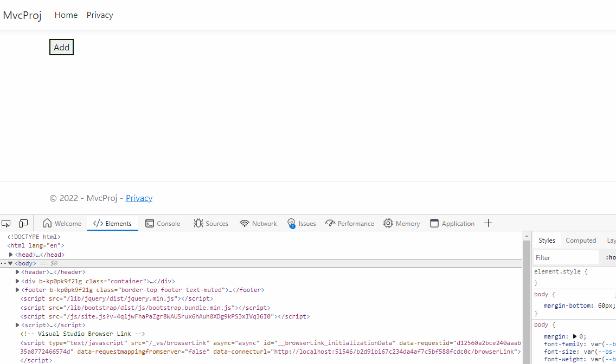Select the Inspect element tool in DevTools

pyautogui.click(x=6, y=223)
